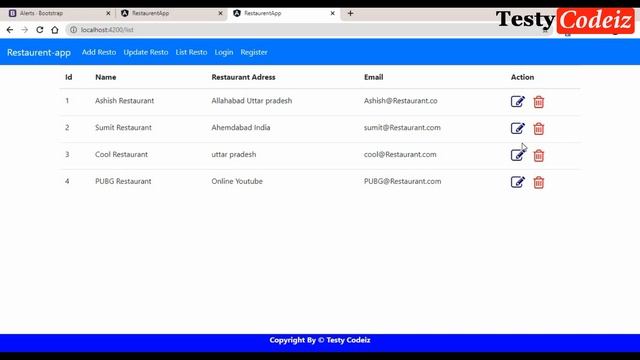The image size is (640, 360).
Task: Select the PUBG@Restaurant.com email cell
Action: (402, 182)
